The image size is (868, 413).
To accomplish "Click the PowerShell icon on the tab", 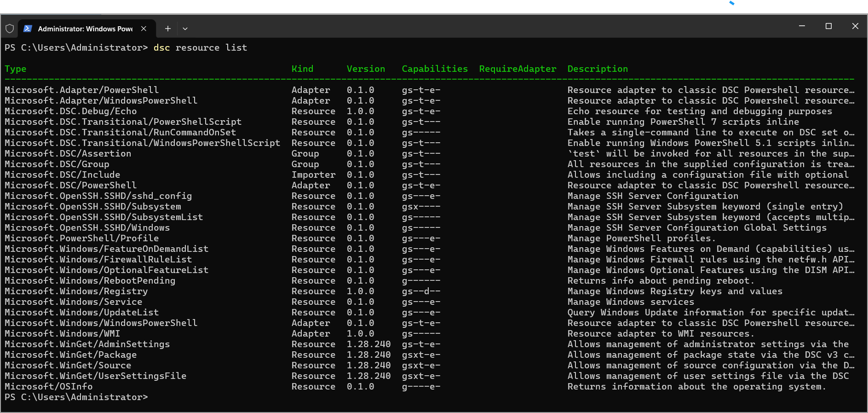I will [x=28, y=29].
